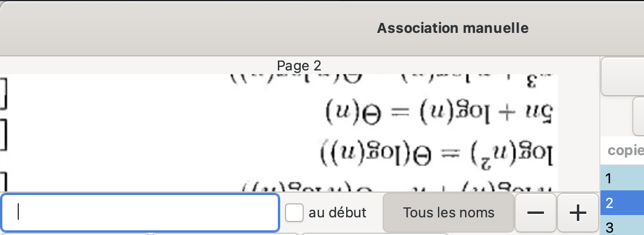This screenshot has height=235, width=644.
Task: Click the middle answer box at left edge
Action: tap(4, 134)
